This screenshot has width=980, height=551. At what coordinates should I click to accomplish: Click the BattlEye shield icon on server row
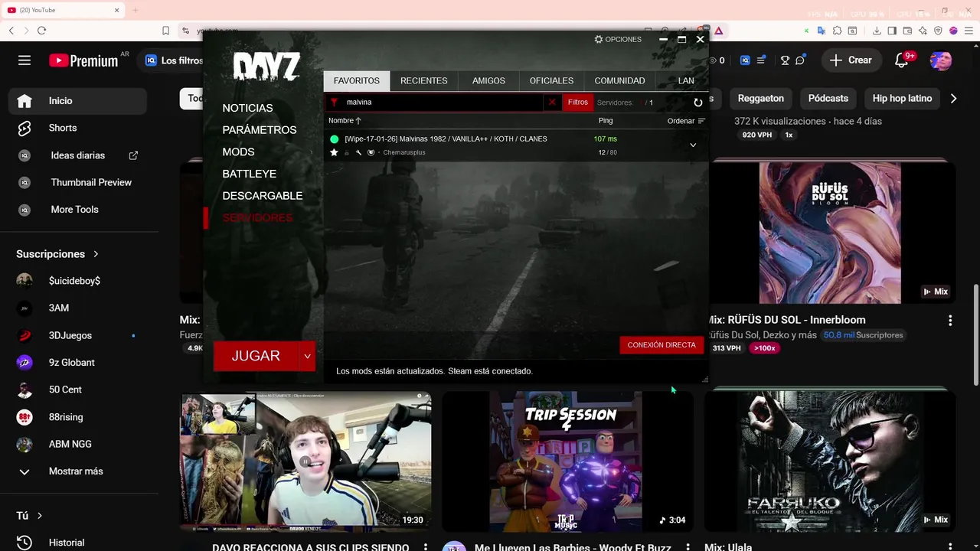[x=371, y=152]
